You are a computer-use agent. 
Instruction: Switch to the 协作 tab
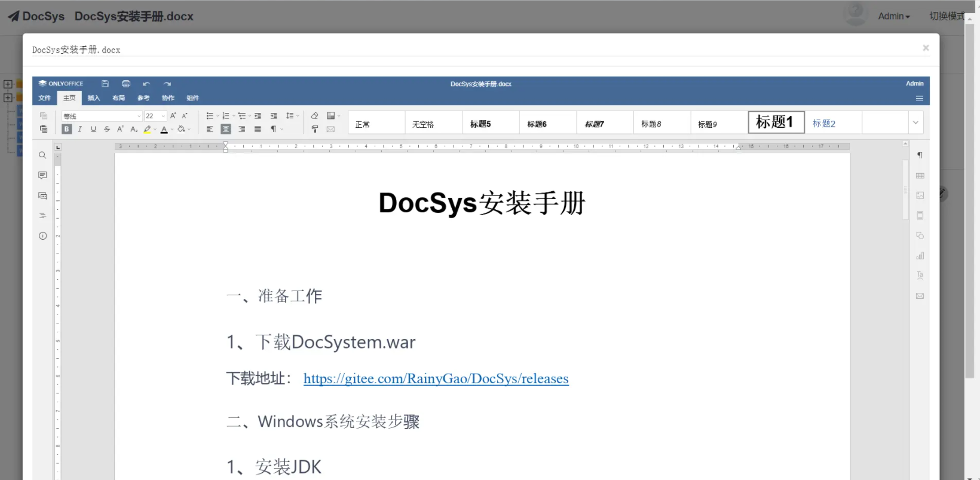(x=168, y=98)
